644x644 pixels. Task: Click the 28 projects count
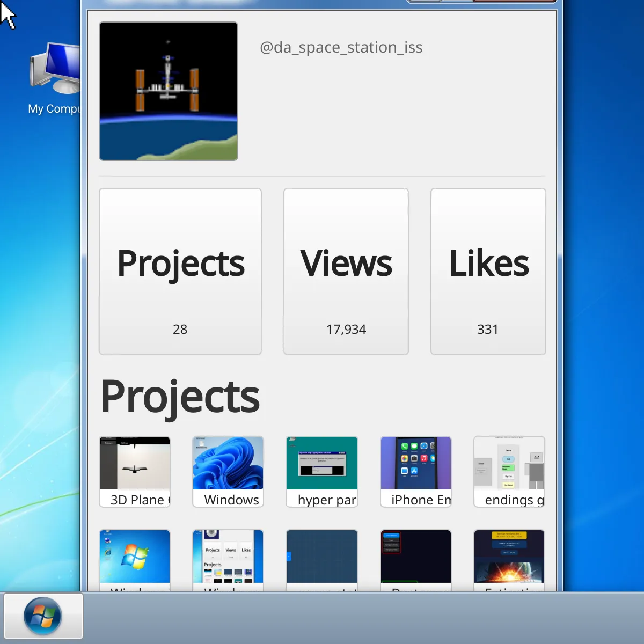tap(180, 329)
